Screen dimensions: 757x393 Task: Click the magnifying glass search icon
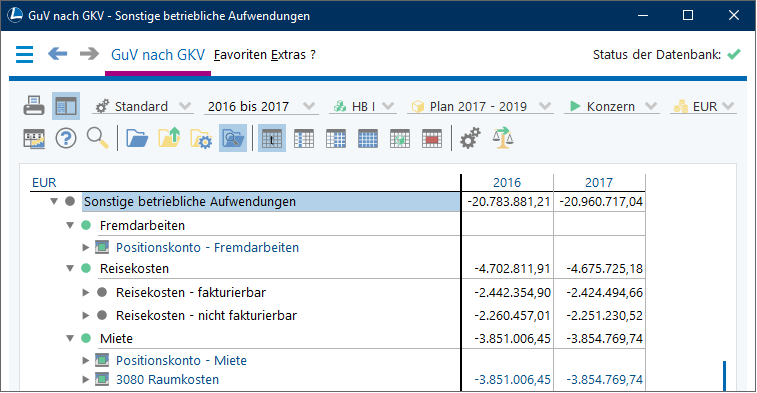98,139
